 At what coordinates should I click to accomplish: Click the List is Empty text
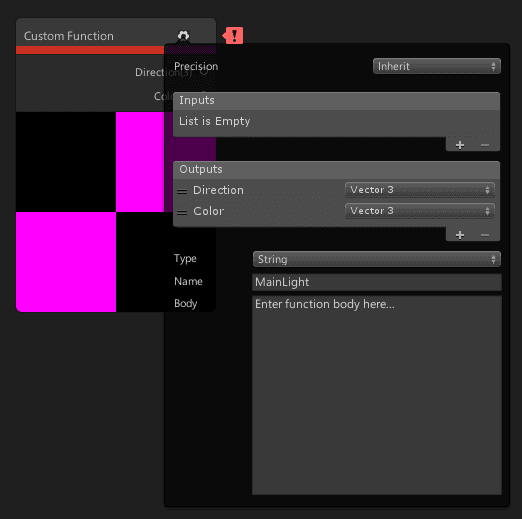coord(215,121)
